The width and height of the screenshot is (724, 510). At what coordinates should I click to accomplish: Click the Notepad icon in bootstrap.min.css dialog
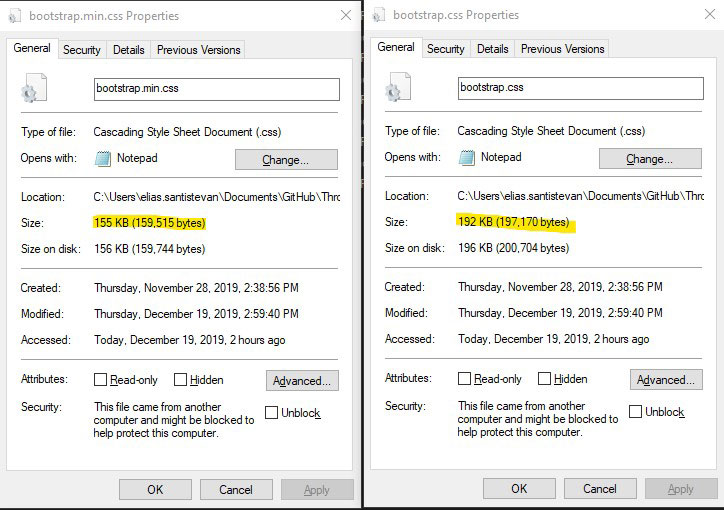[103, 158]
